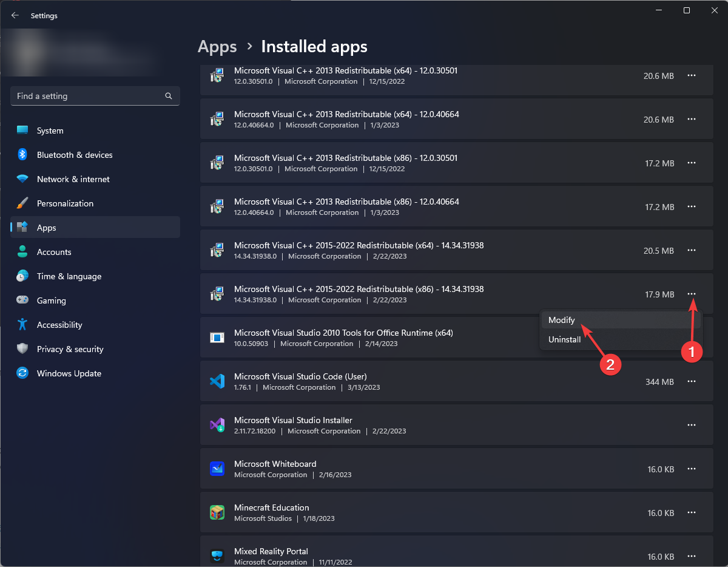Maximize the Settings window
728x567 pixels.
(686, 10)
